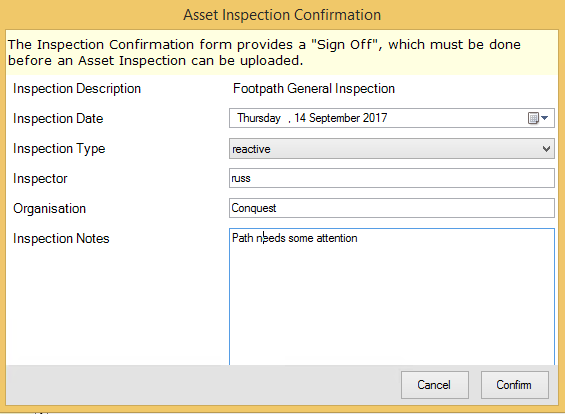Select the 'Organisation' label
The height and width of the screenshot is (414, 565).
pos(49,209)
